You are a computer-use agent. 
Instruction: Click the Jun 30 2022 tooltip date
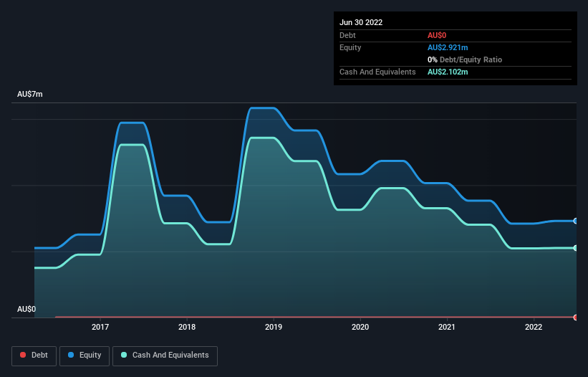(361, 22)
